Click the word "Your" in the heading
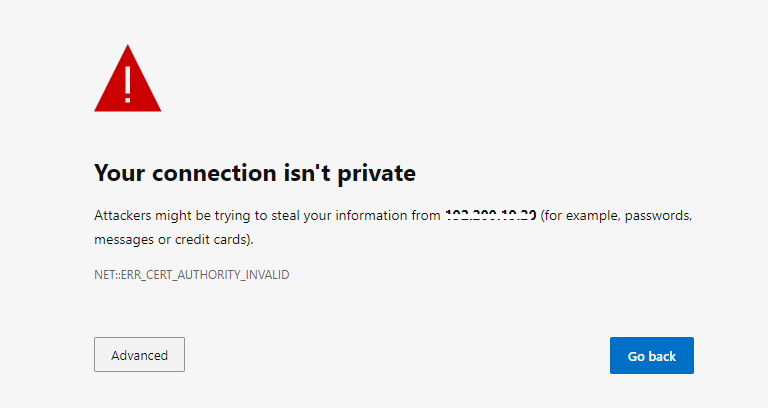 pyautogui.click(x=117, y=173)
